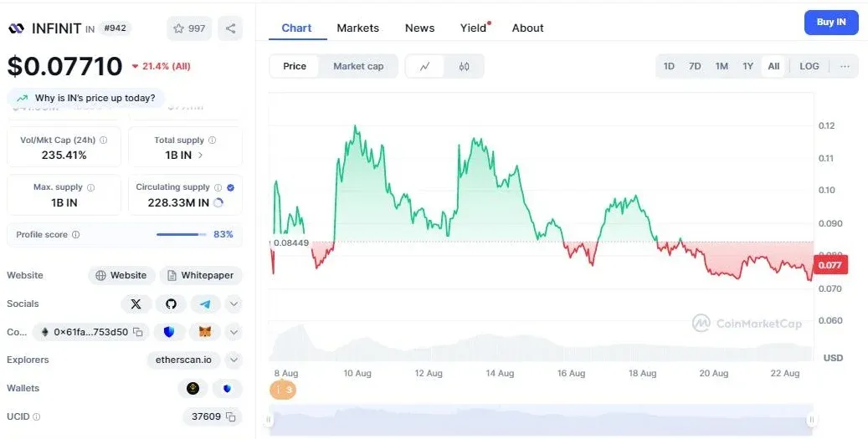Screen dimensions: 868x439
Task: Click the Trust Wallet shield icon in Wallets row
Action: click(227, 388)
